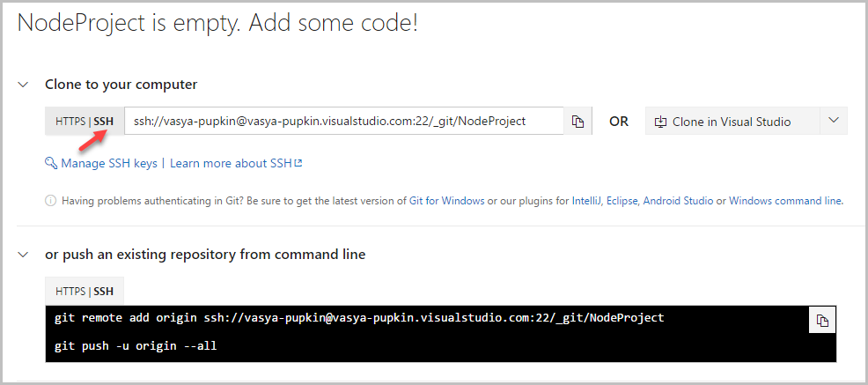Open the dropdown arrow beside Clone in Visual Studio

834,122
